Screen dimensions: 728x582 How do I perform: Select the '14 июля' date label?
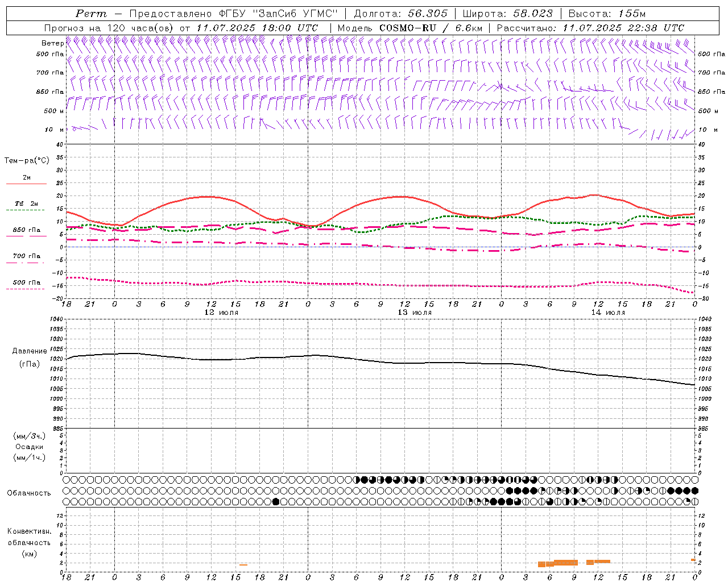608,313
